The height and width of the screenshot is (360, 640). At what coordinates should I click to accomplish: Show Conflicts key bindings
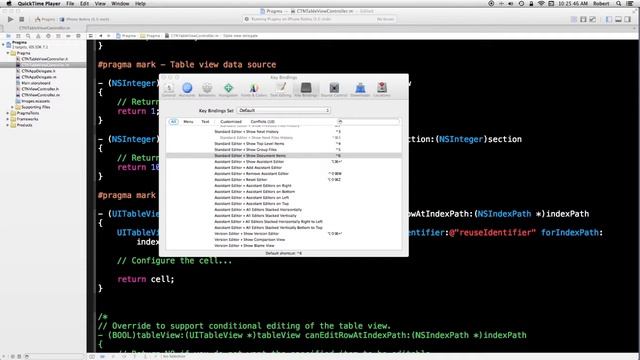click(x=262, y=122)
